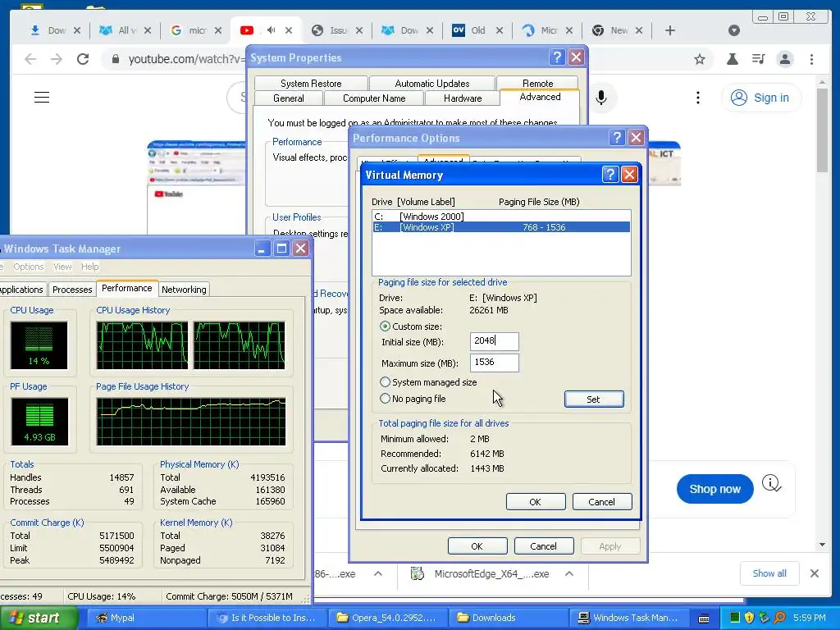Image resolution: width=840 pixels, height=630 pixels.
Task: Select drive C: Windows 2000 in list
Action: tap(501, 217)
